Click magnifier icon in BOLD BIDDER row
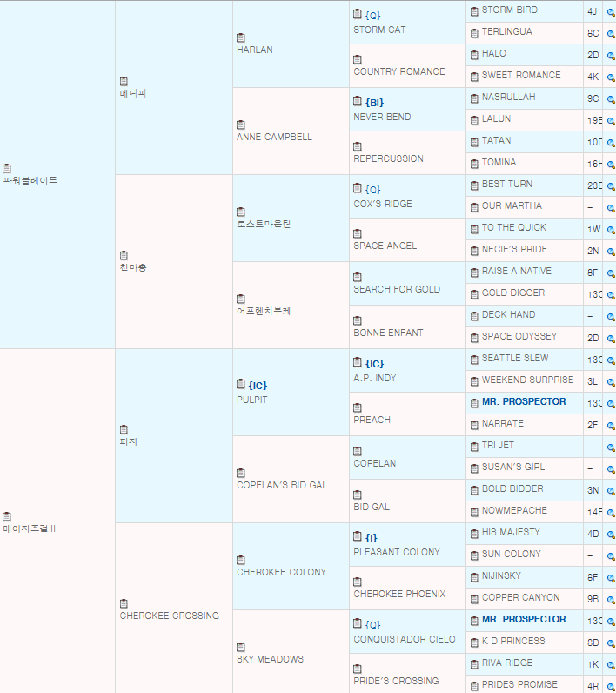This screenshot has width=616, height=693. coord(611,491)
